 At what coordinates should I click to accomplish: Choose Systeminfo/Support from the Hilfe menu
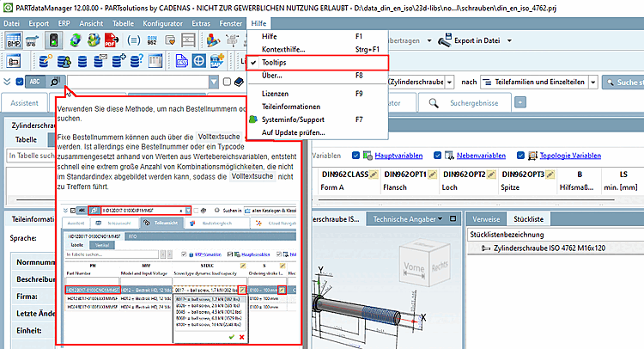(318, 119)
